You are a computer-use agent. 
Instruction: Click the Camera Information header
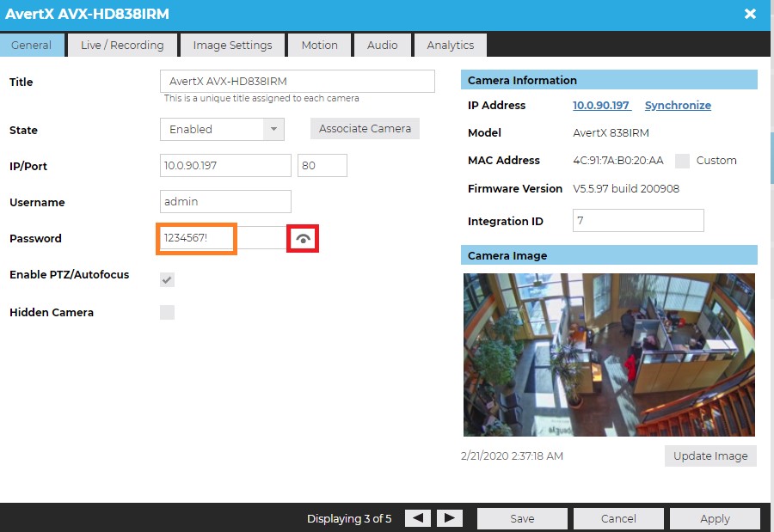(609, 80)
